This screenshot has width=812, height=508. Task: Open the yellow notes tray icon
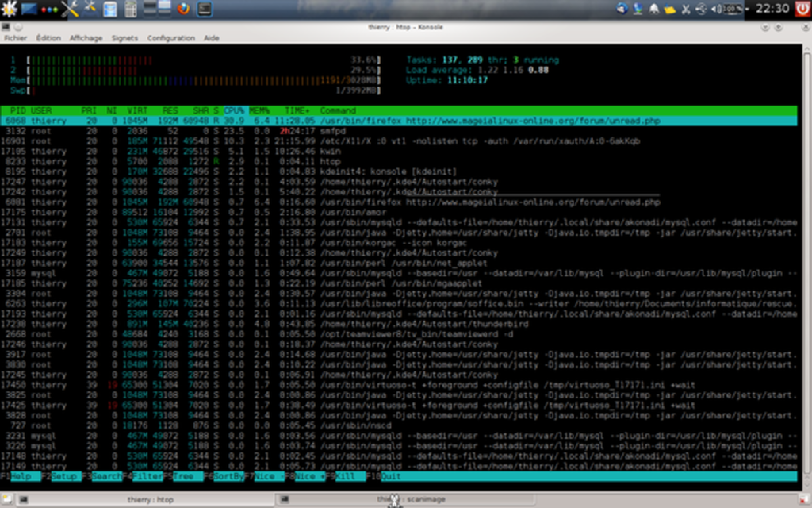pos(669,10)
